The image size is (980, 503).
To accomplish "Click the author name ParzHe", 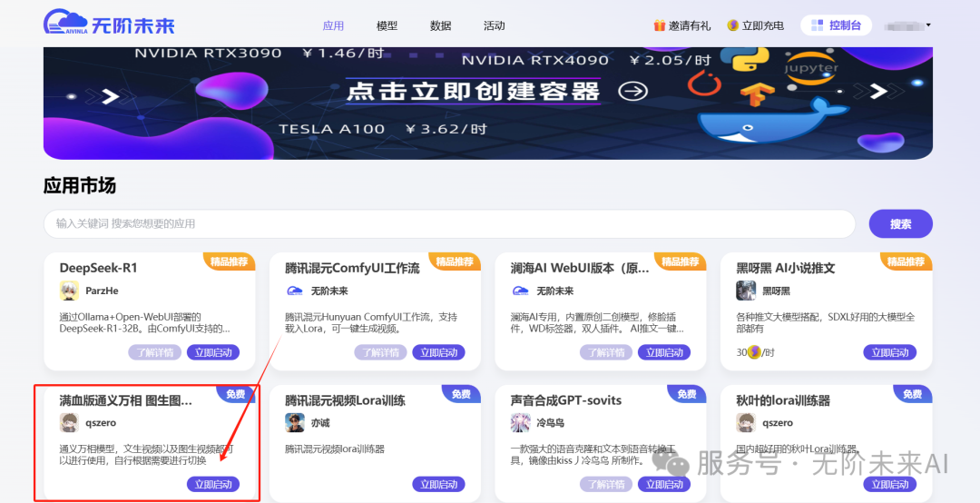I will pos(102,291).
